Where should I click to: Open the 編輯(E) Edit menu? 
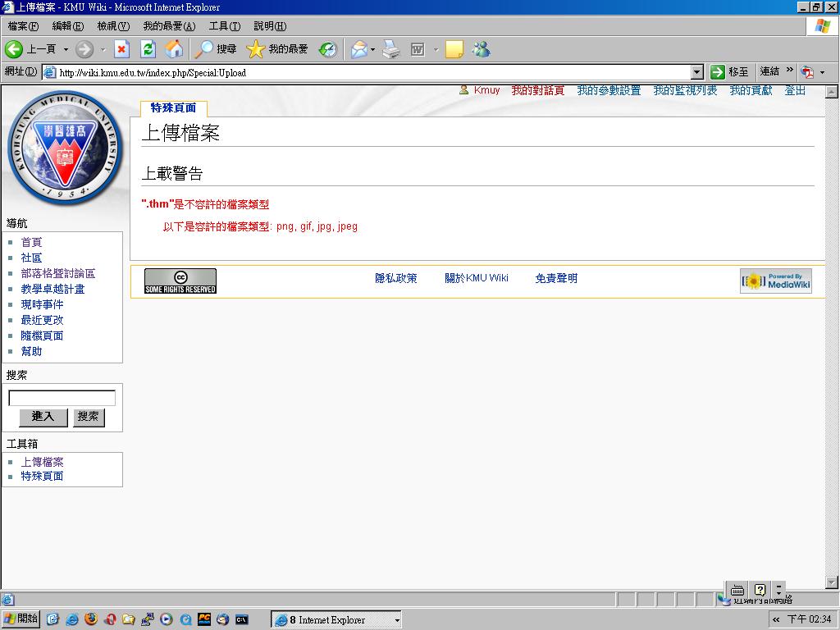tap(67, 25)
